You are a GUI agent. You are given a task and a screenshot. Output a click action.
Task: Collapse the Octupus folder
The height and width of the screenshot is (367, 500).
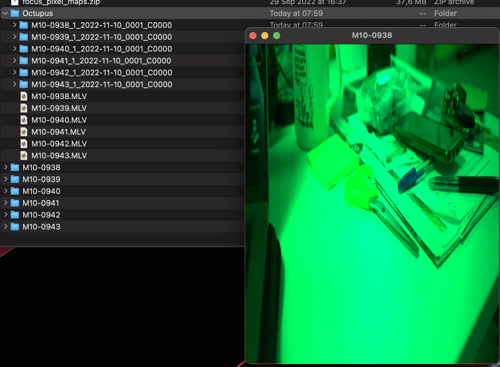[x=5, y=13]
